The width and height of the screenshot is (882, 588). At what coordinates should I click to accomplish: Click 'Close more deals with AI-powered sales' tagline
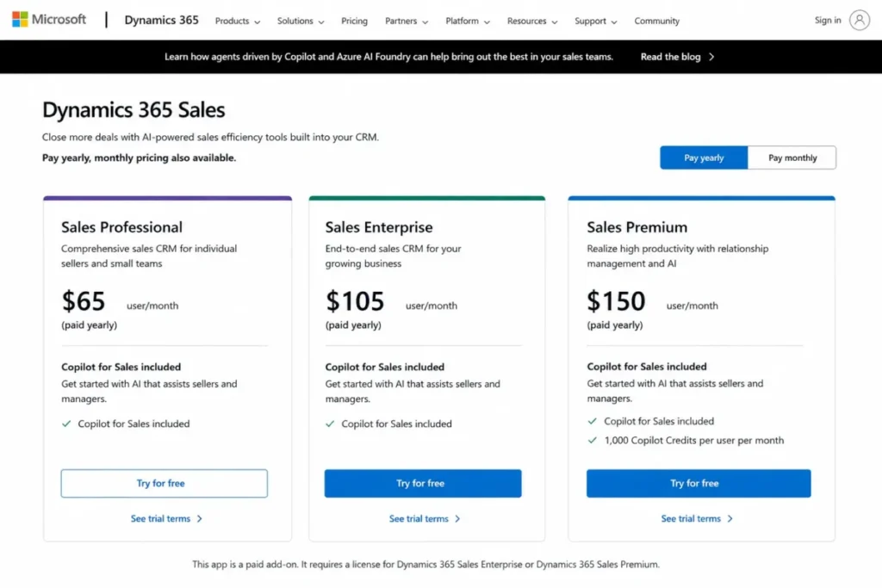[x=210, y=137]
